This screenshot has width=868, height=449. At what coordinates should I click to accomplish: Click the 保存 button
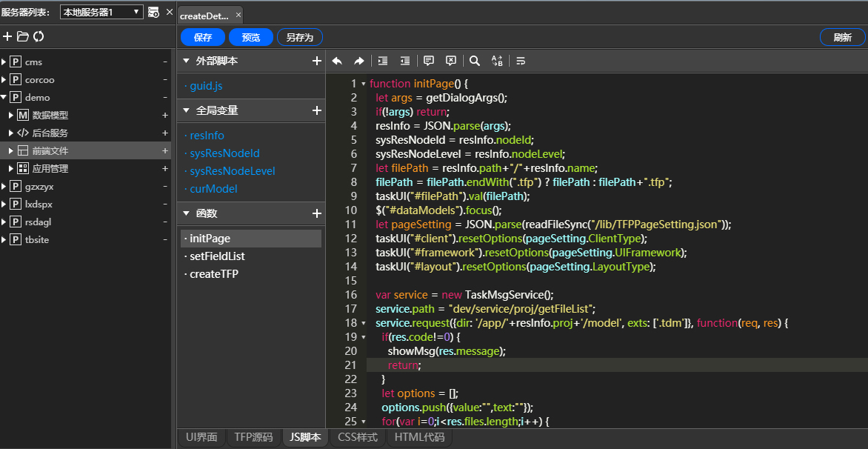point(203,37)
